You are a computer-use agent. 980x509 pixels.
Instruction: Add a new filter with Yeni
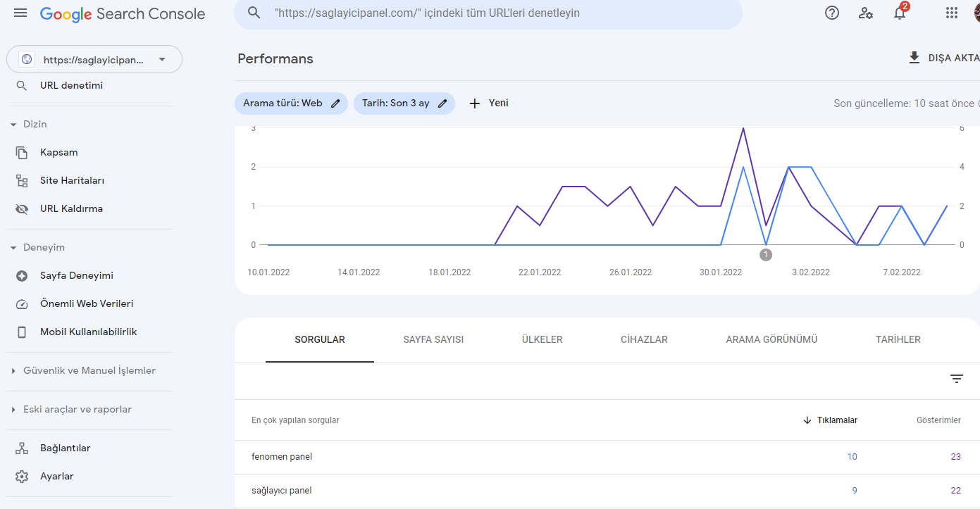click(489, 103)
